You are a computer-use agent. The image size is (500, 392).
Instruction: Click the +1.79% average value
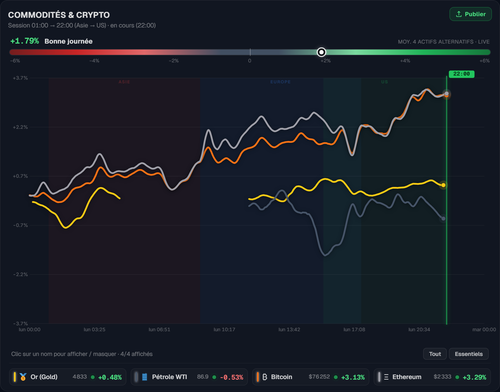(x=24, y=41)
